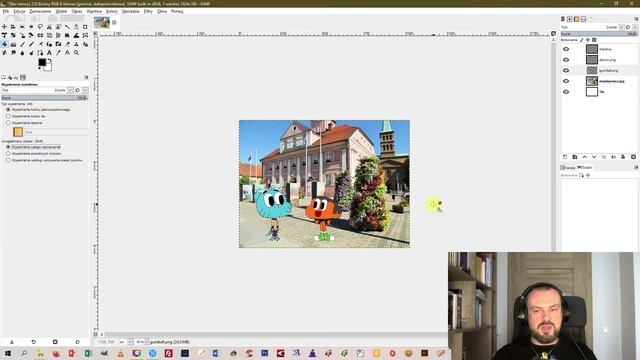Adjust Layers panel Krycie opacity slider
The image size is (640, 360).
click(599, 34)
